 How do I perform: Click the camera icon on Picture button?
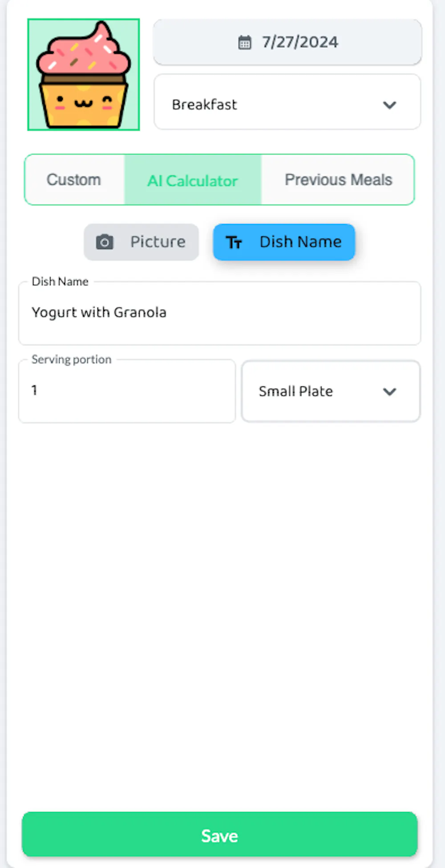(105, 242)
